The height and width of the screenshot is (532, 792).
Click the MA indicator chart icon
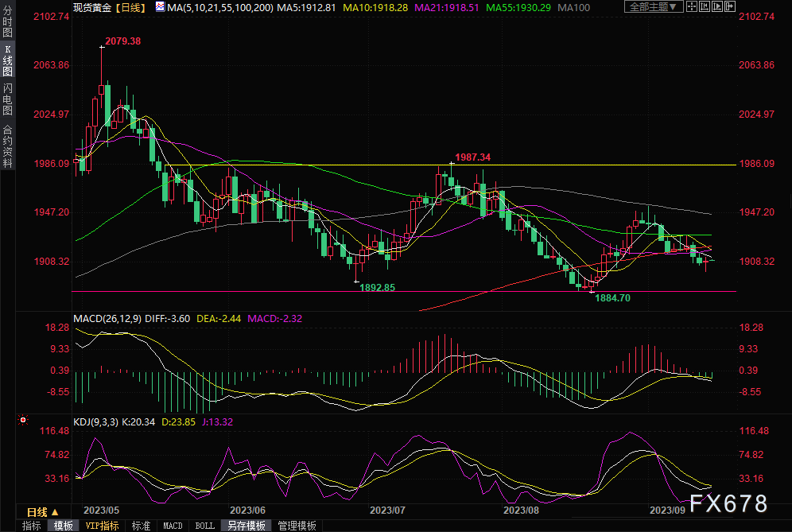160,7
